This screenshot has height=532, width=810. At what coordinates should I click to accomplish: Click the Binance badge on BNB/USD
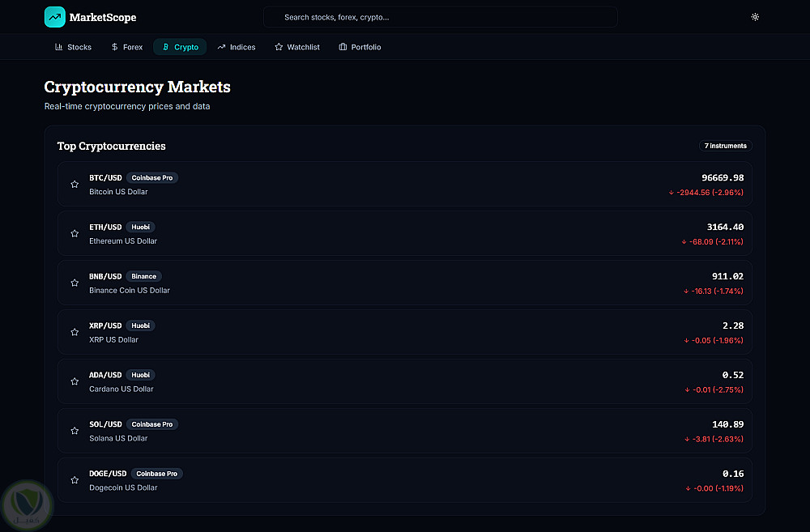[x=143, y=276]
